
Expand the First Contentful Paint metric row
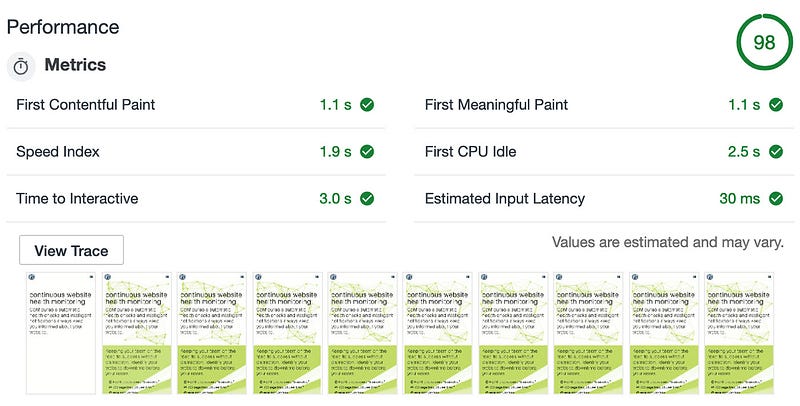(195, 105)
